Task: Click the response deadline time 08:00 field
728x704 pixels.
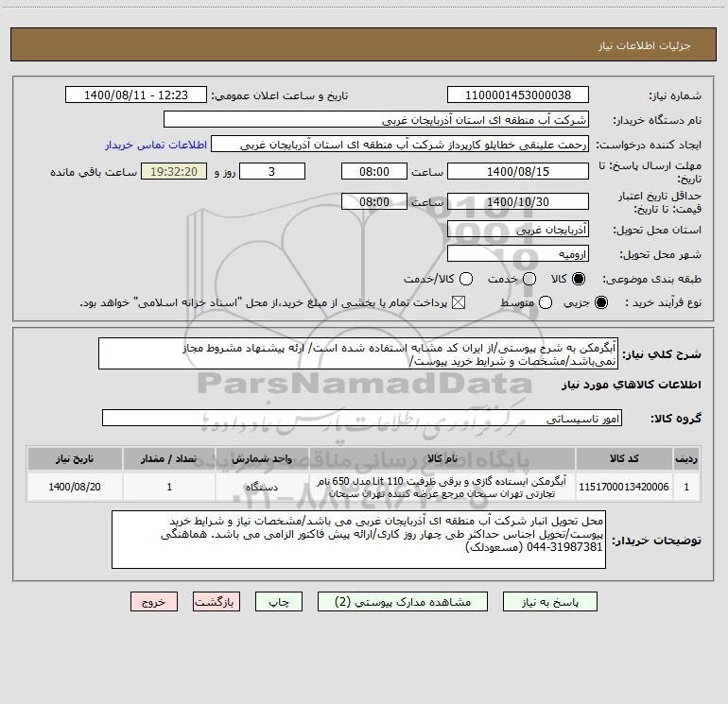Action: point(374,171)
